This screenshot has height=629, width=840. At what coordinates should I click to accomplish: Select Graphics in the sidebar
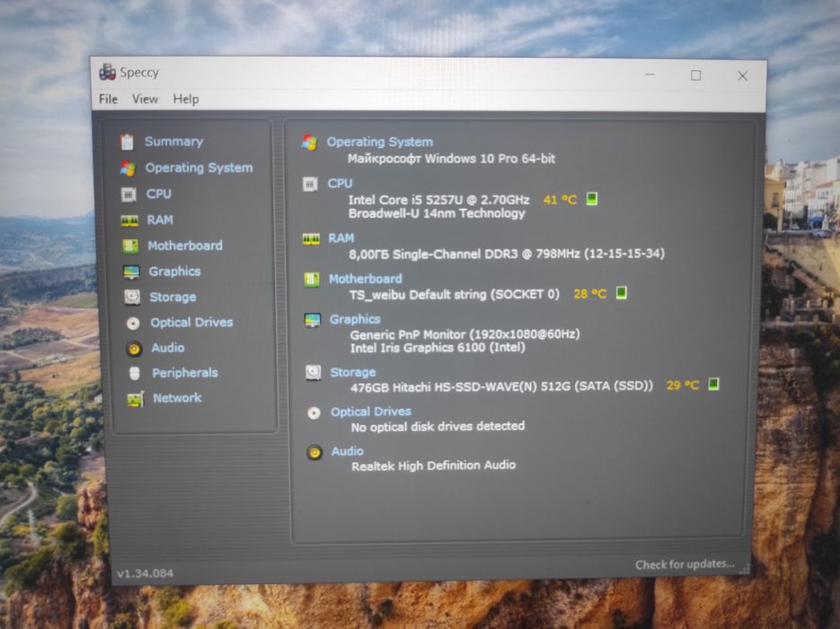(x=174, y=271)
